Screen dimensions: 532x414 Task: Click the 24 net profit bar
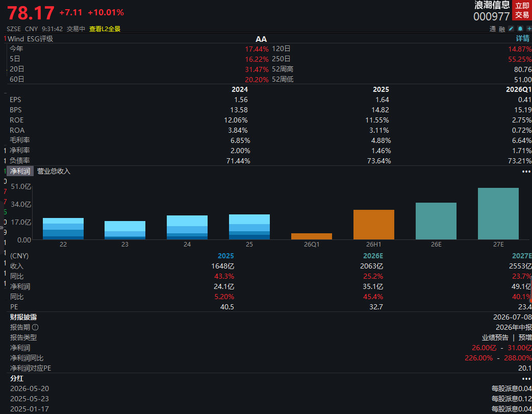click(187, 227)
